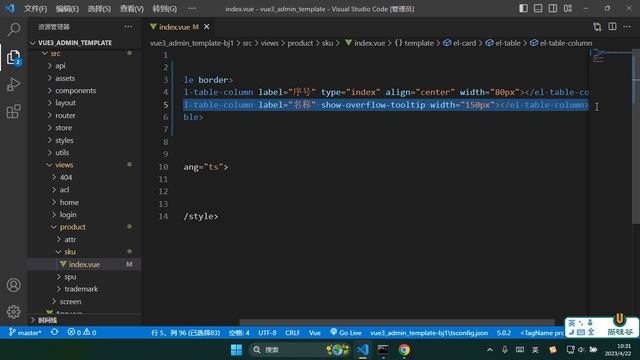
Task: Open the 转到(G) menu
Action: (x=164, y=9)
